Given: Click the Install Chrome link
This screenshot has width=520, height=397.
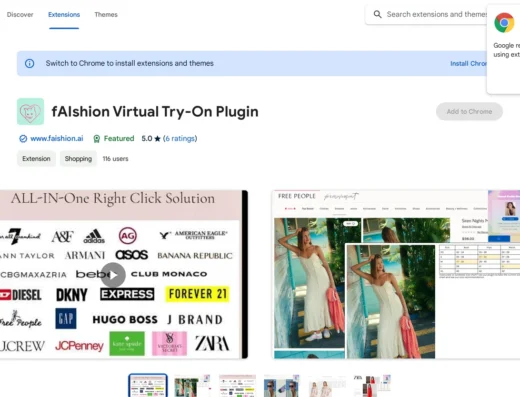Looking at the screenshot, I should pos(468,63).
